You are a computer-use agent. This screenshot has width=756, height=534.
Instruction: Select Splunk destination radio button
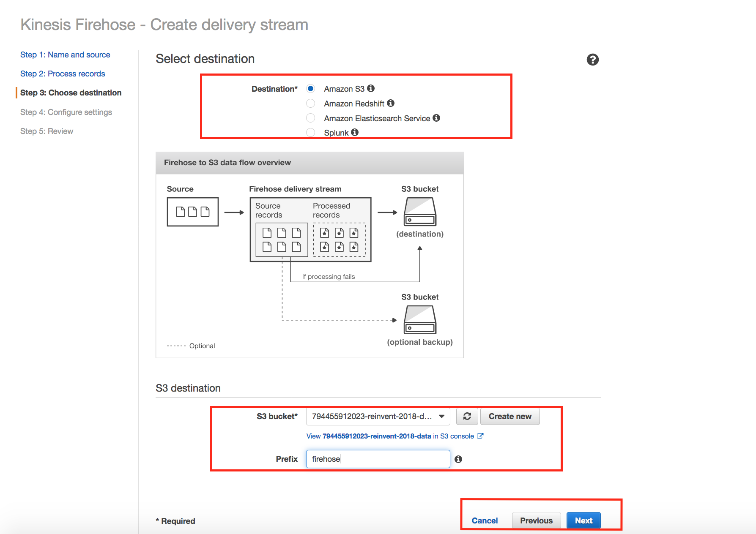pos(310,132)
